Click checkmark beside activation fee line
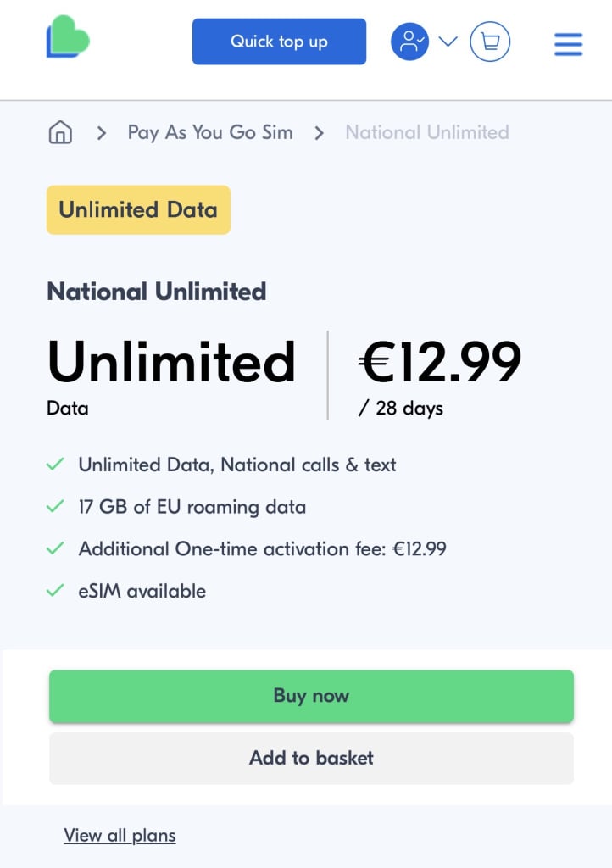Screen dimensions: 612x868 tap(55, 548)
